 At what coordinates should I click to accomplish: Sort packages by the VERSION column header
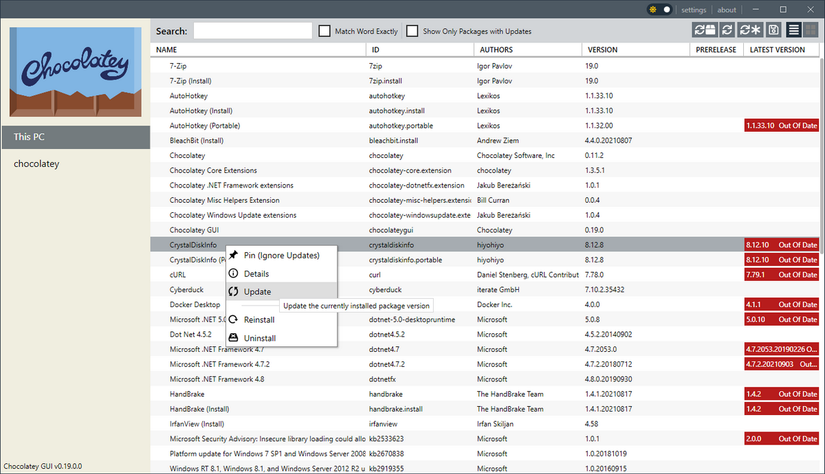click(x=602, y=49)
